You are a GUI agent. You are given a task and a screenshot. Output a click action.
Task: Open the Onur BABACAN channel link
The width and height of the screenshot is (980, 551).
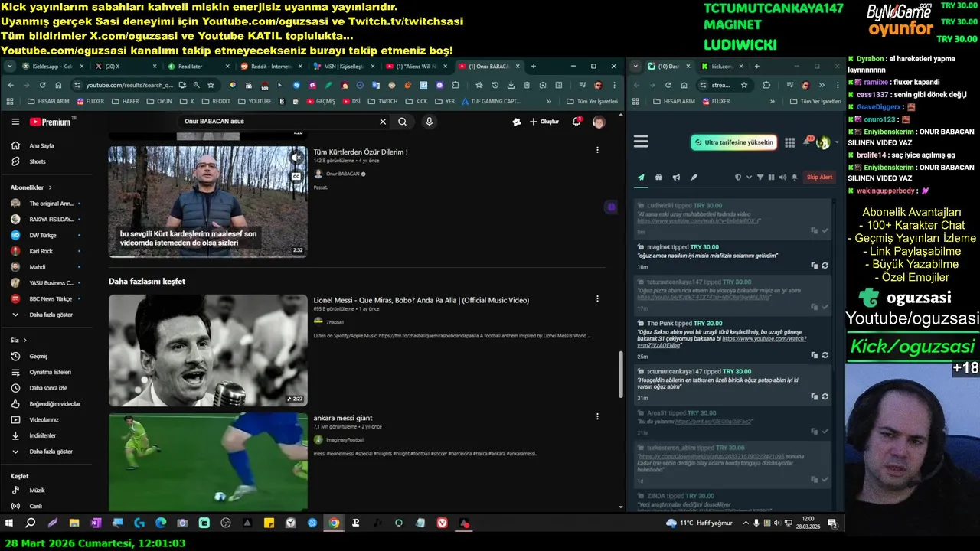point(342,174)
